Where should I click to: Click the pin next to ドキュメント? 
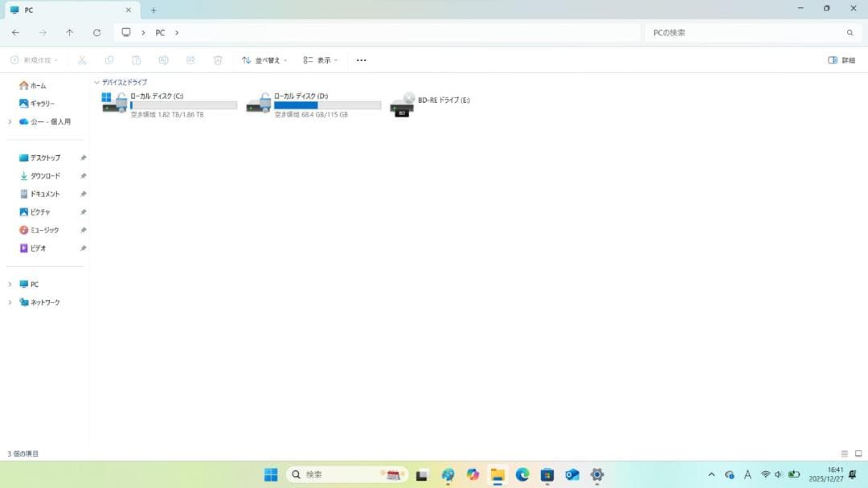click(x=83, y=194)
